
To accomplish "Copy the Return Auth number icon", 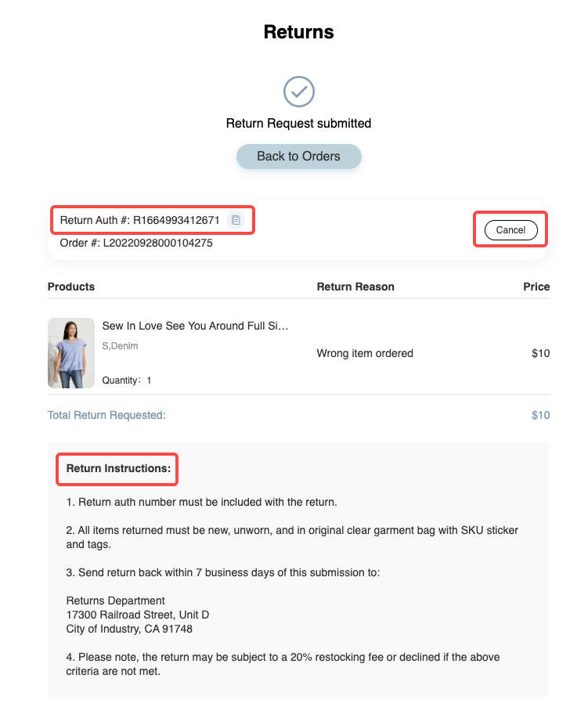I will [x=236, y=220].
